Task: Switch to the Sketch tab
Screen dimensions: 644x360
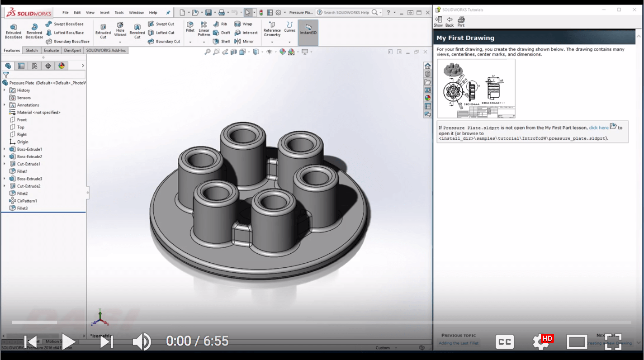Action: pos(31,50)
